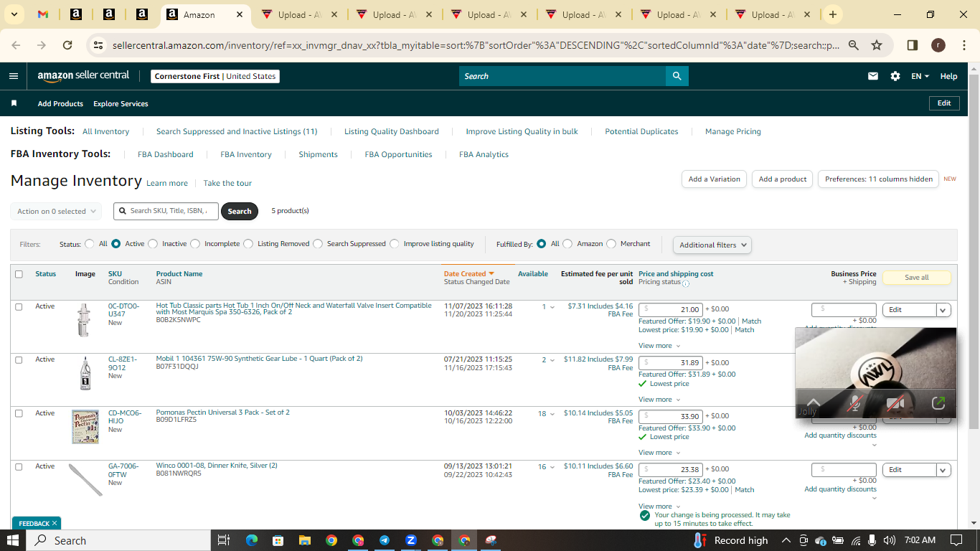Open the browser side panel icon

pyautogui.click(x=913, y=45)
